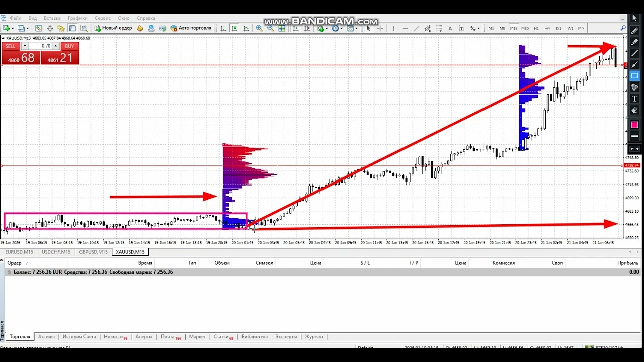Select the trendline drawing tool
This screenshot has height=362, width=644.
pos(416,28)
